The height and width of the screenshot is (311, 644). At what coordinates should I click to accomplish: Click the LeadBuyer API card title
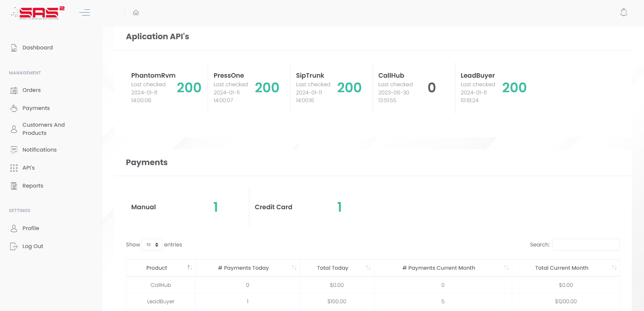pos(478,76)
